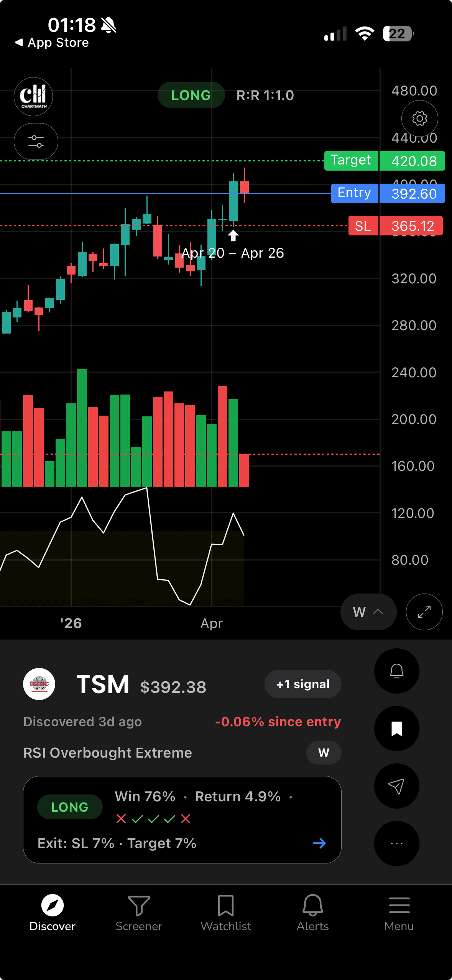Tap 'Win 76%' statistic
Screen dimensions: 452x980
145,796
